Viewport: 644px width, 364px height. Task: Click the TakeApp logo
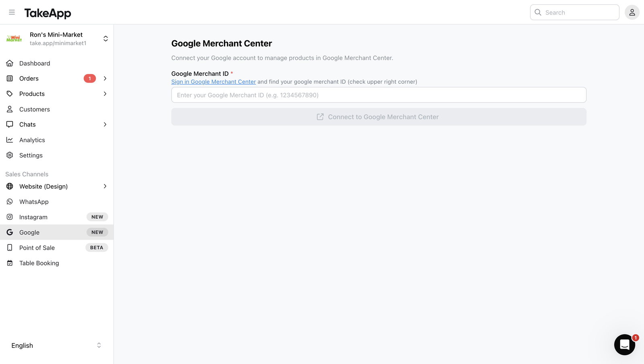point(48,13)
